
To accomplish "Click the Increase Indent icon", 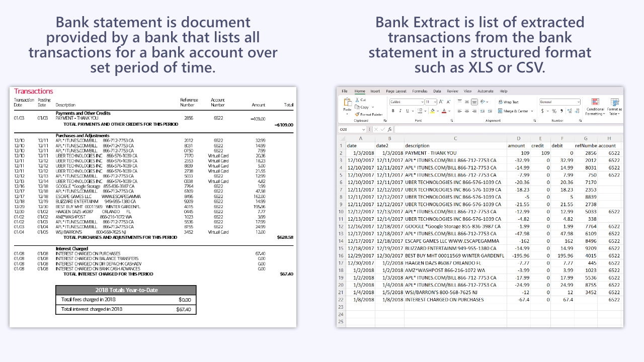I will coord(490,111).
